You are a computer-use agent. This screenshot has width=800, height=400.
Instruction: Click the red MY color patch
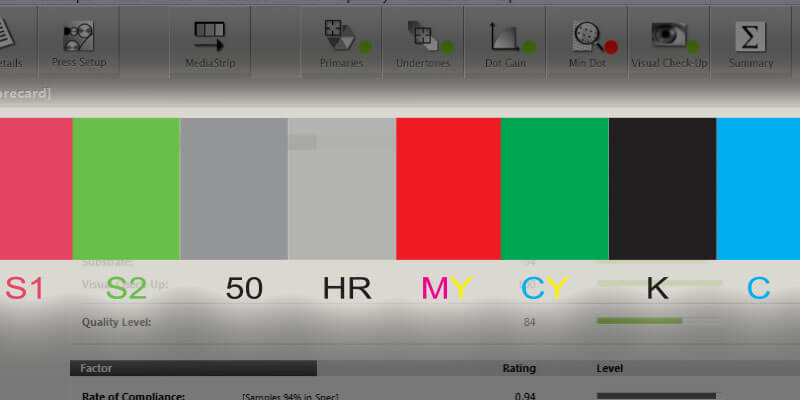pos(448,189)
